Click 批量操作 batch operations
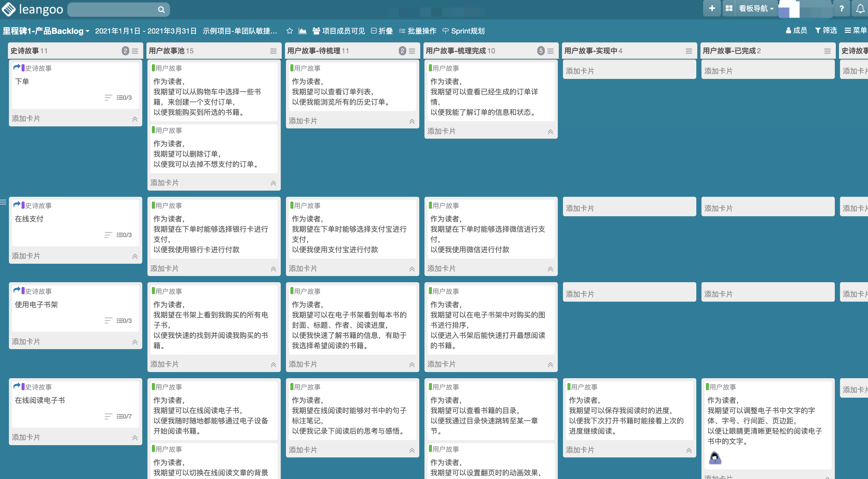Viewport: 868px width, 479px height. [418, 31]
